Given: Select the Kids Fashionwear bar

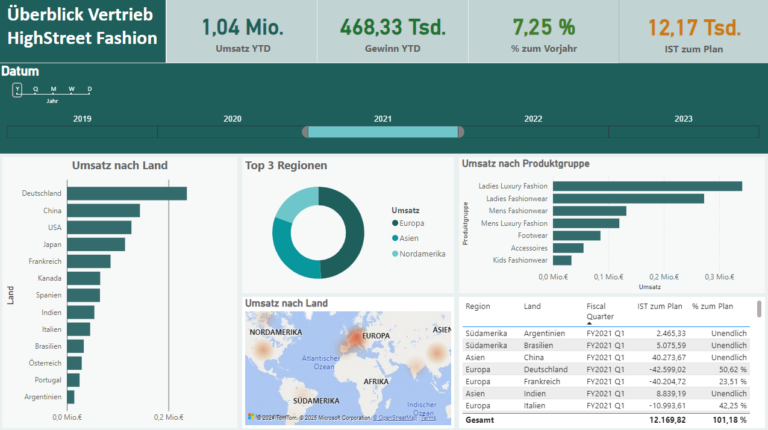Looking at the screenshot, I should click(562, 261).
